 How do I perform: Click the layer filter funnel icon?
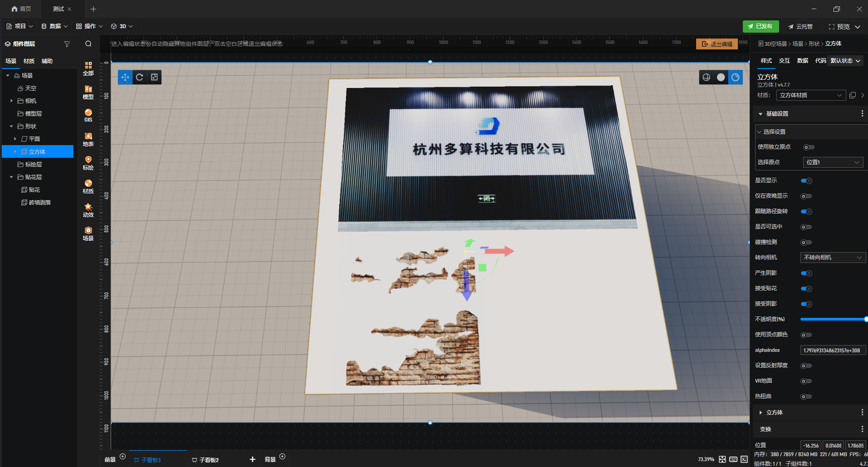[x=67, y=44]
